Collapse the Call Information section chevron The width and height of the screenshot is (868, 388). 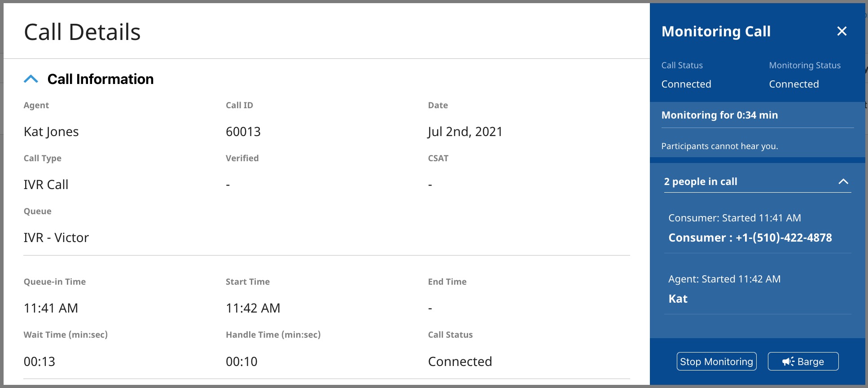[31, 79]
